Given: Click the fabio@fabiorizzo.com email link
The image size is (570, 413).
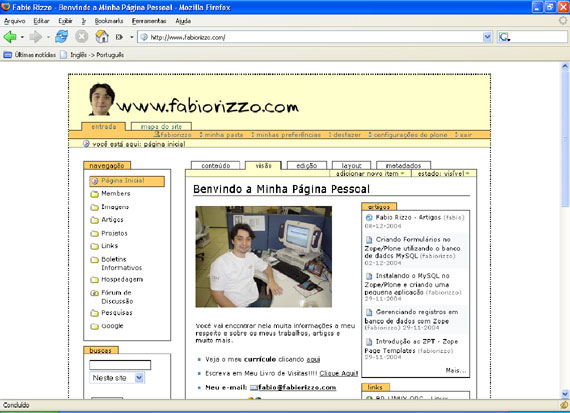Looking at the screenshot, I should (297, 388).
